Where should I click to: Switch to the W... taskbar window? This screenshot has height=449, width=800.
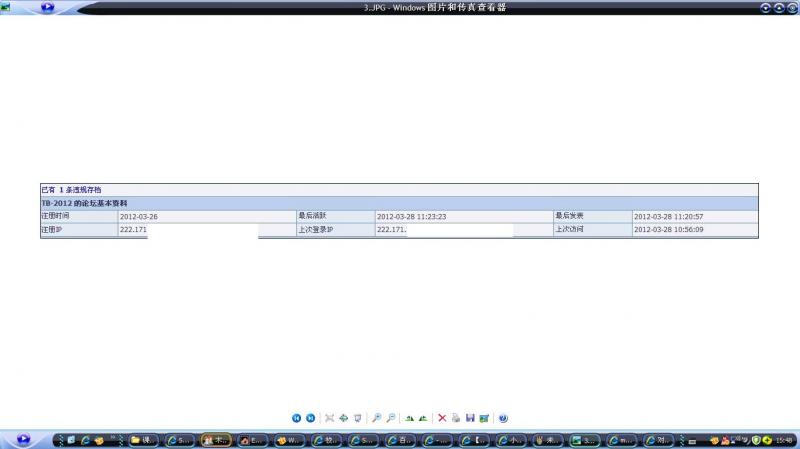pos(289,440)
